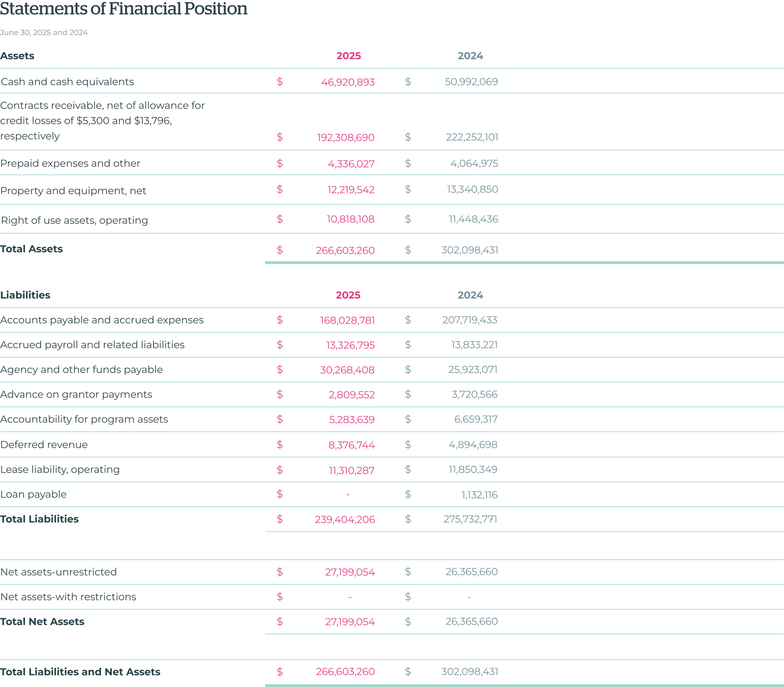Click the Loan payable row label
784x687 pixels.
pos(33,494)
